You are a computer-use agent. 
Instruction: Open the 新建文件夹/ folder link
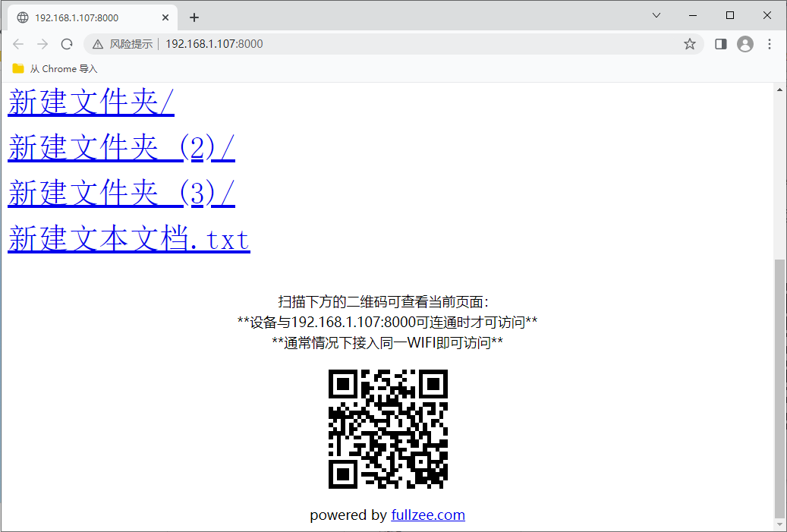pos(91,102)
